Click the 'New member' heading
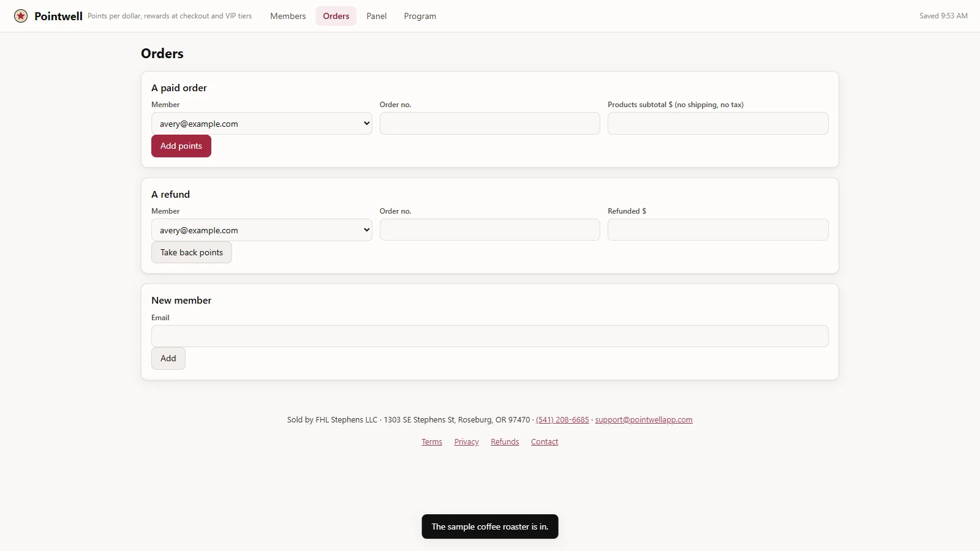 pyautogui.click(x=181, y=300)
